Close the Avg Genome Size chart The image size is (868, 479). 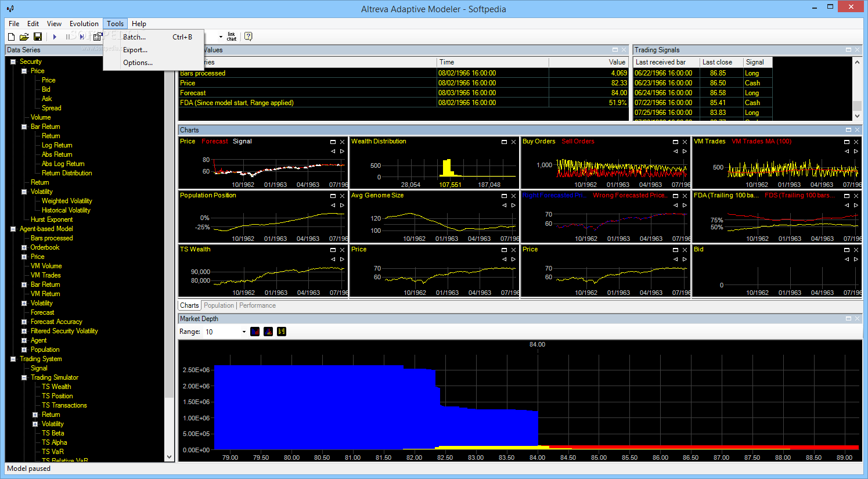point(514,196)
